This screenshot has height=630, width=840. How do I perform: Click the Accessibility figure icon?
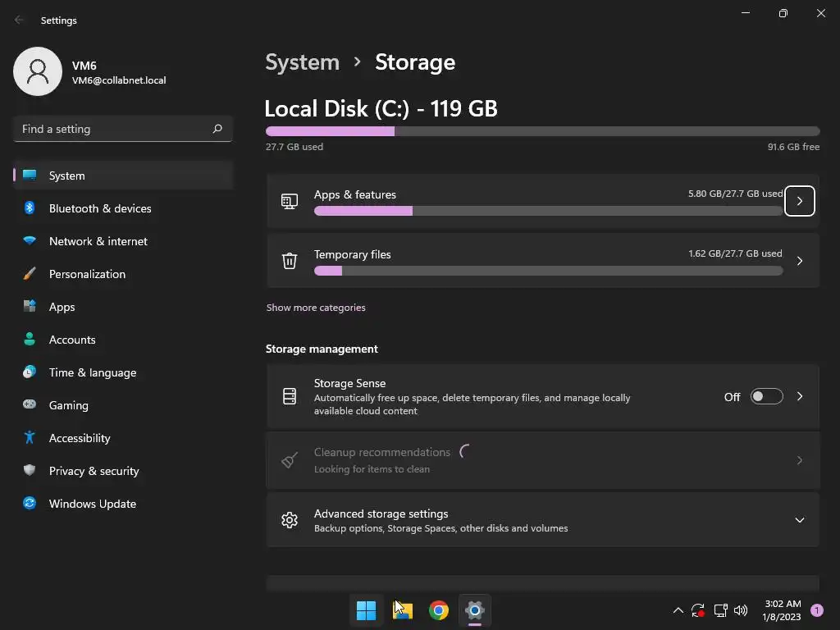pos(30,438)
